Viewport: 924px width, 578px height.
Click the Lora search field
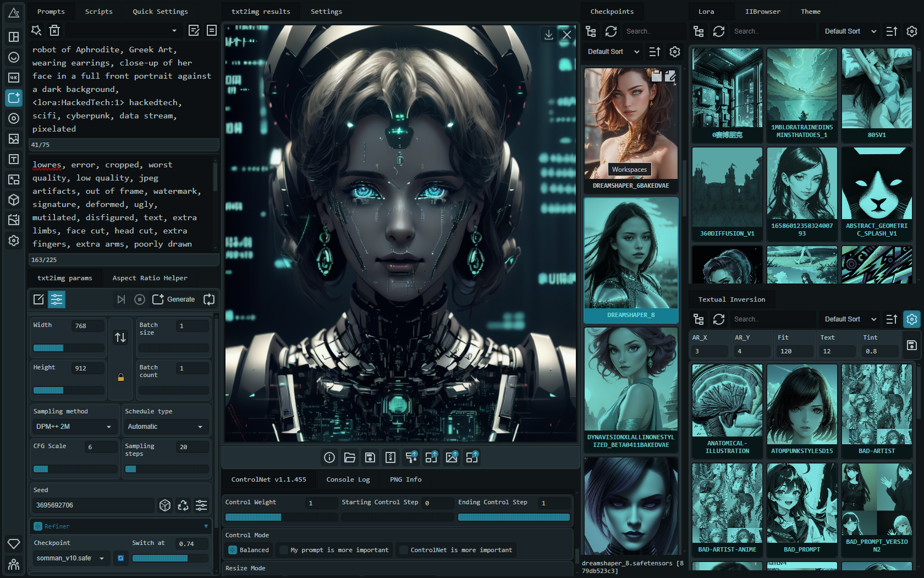[x=773, y=31]
